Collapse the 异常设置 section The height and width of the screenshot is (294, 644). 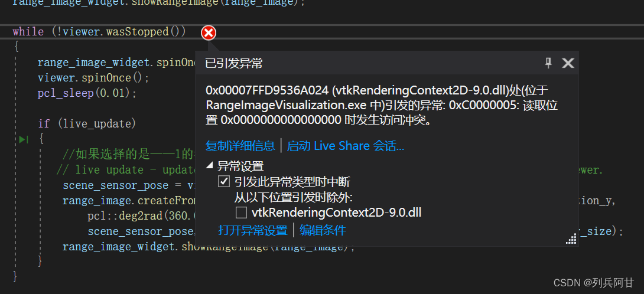tap(210, 165)
